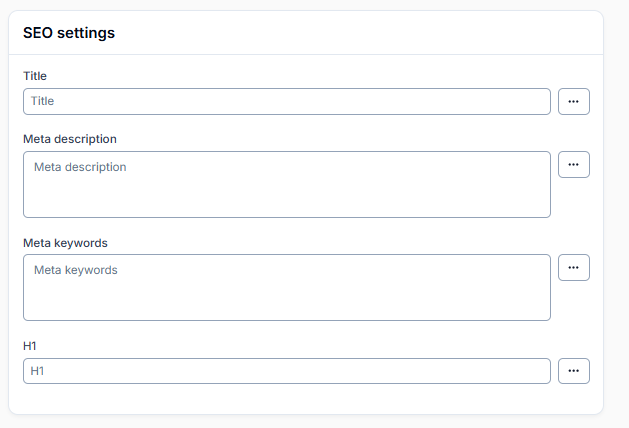
Task: Click the Meta keywords placeholder text
Action: pyautogui.click(x=76, y=270)
